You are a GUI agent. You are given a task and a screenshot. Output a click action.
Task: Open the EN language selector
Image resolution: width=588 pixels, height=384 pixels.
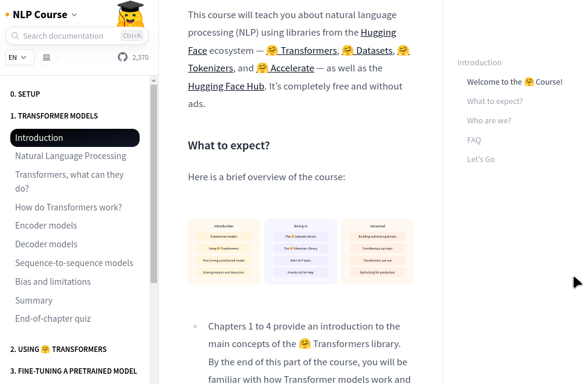[20, 57]
